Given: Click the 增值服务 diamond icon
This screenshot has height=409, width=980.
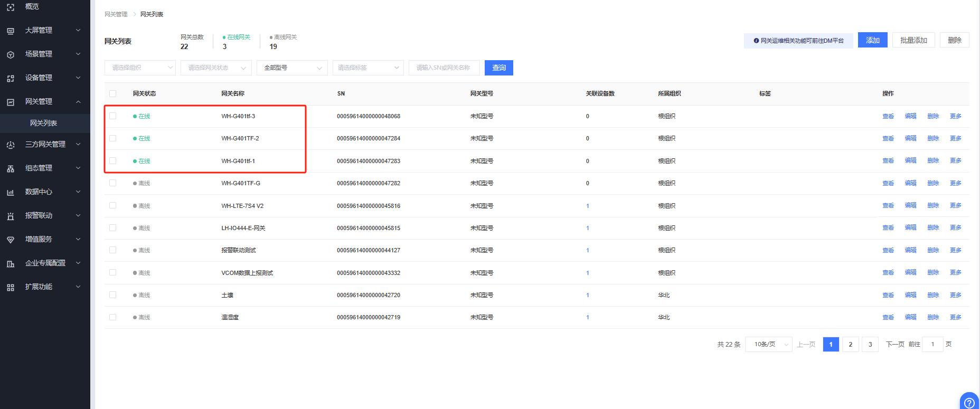Looking at the screenshot, I should 11,240.
